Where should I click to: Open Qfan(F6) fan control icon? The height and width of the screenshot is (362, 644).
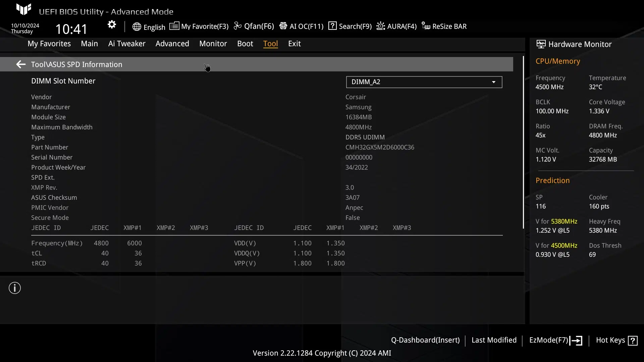238,26
